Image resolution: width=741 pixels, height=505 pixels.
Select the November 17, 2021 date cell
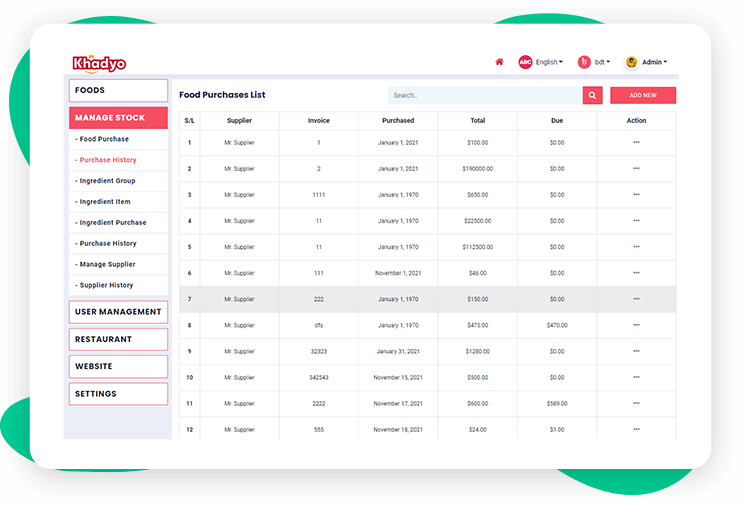tap(398, 403)
